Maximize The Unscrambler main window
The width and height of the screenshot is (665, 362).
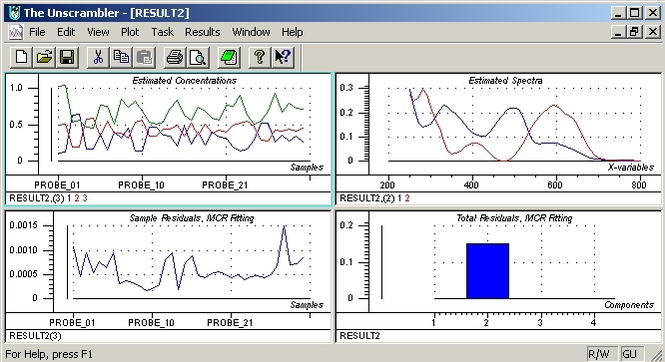point(634,13)
